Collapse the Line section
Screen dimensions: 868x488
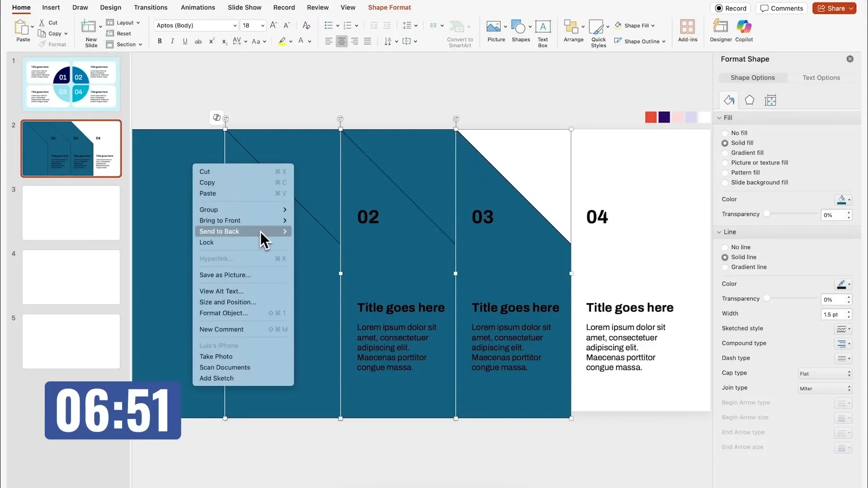click(x=719, y=232)
